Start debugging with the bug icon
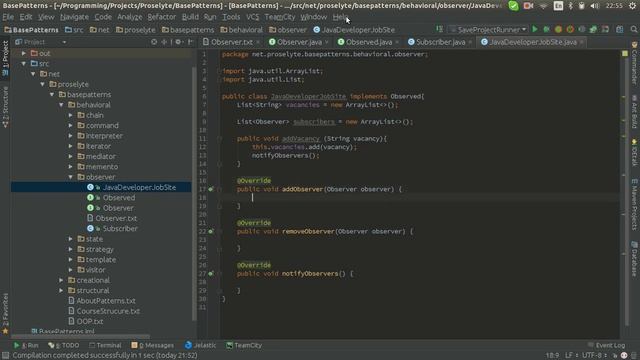640x360 pixels. 546,29
